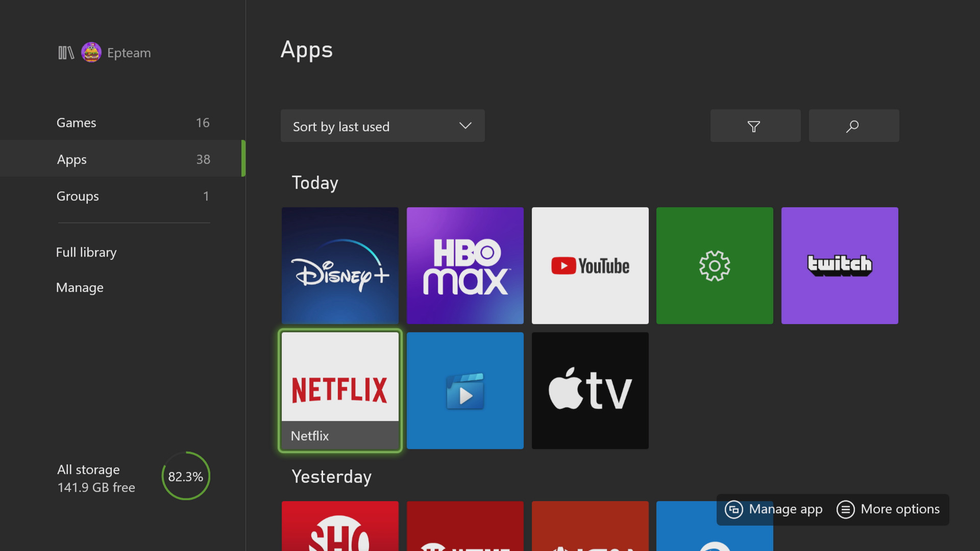Click the Apps page title
The image size is (980, 551).
click(307, 51)
